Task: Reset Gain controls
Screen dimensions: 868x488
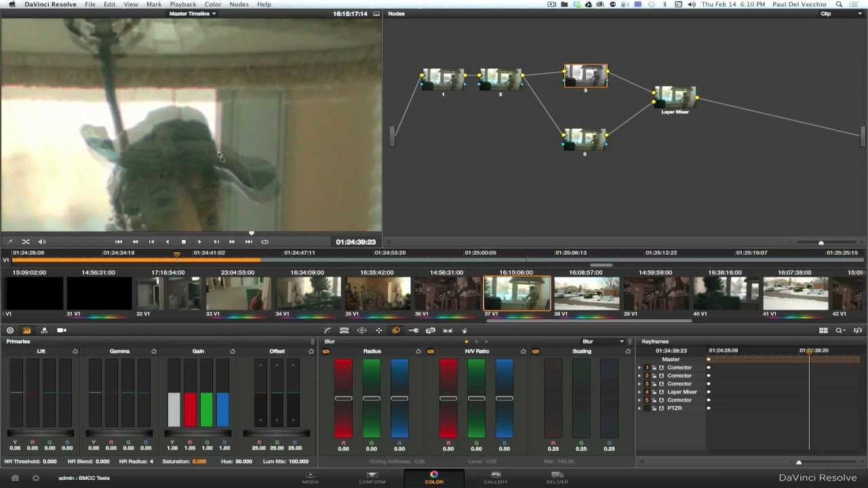Action: point(233,351)
